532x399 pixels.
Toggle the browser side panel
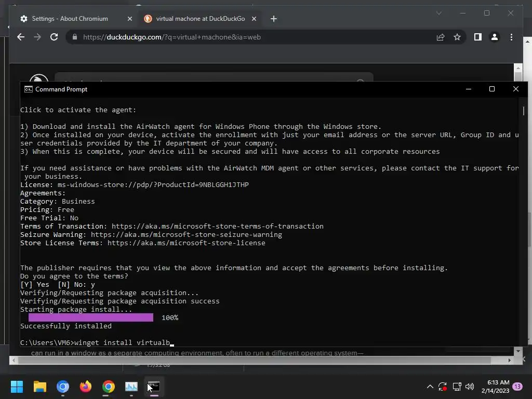coord(478,37)
